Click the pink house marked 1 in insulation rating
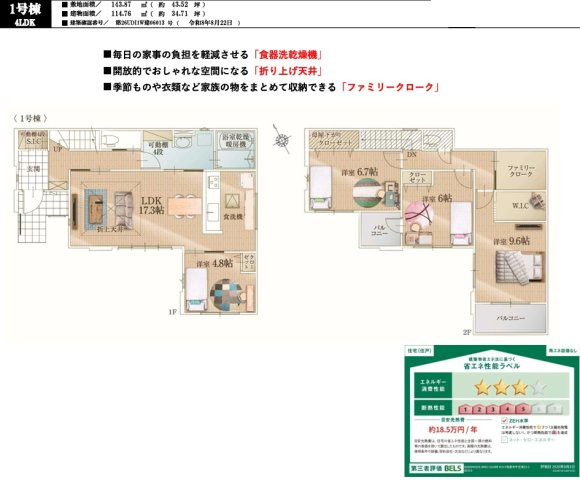 click(x=466, y=409)
